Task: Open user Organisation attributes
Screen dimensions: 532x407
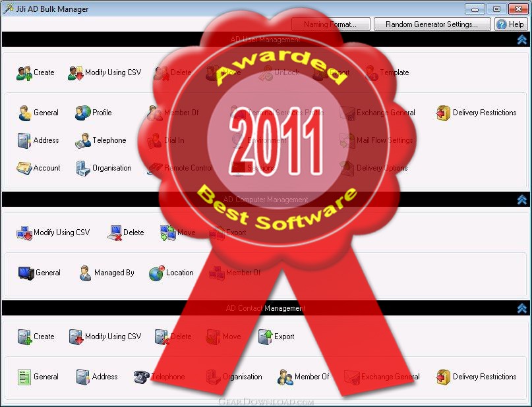Action: (83, 168)
